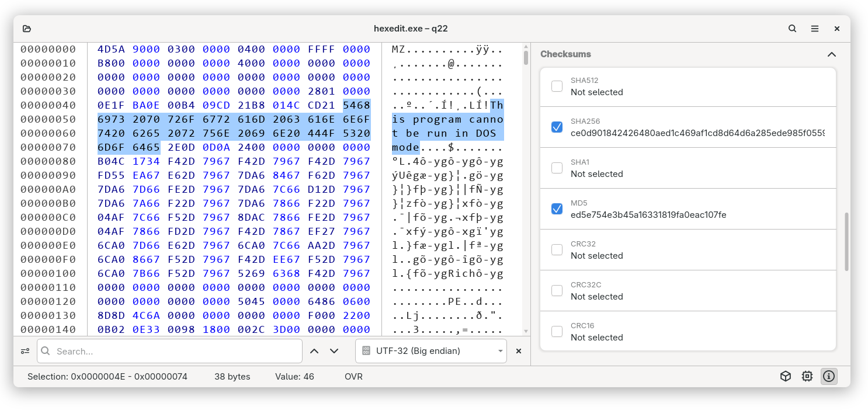Collapse the Checksums section chevron

[x=832, y=54]
